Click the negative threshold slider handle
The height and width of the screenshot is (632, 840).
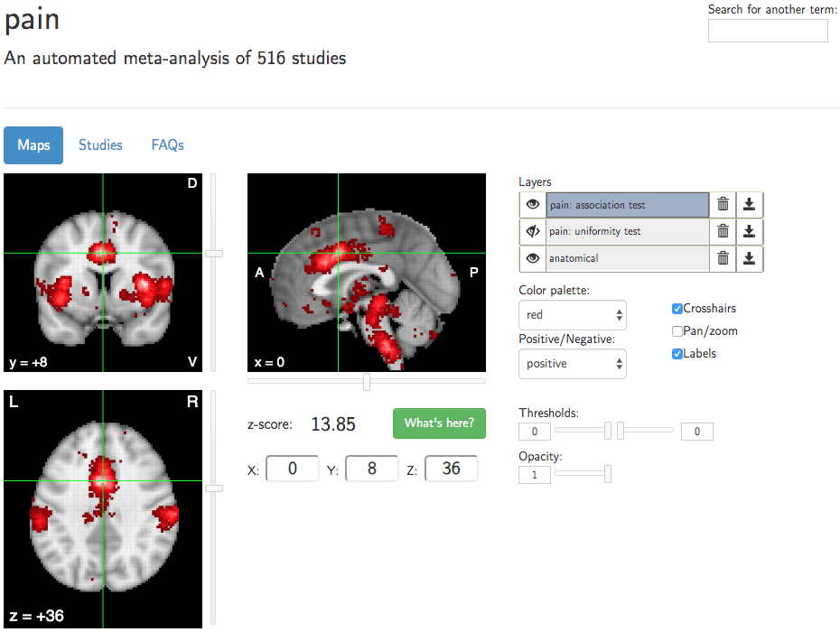(608, 431)
